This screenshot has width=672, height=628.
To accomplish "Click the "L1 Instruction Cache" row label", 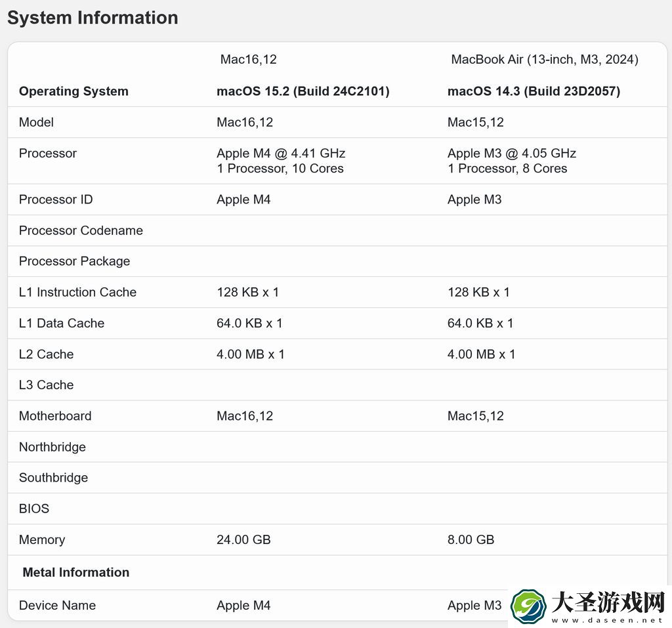I will pos(77,292).
